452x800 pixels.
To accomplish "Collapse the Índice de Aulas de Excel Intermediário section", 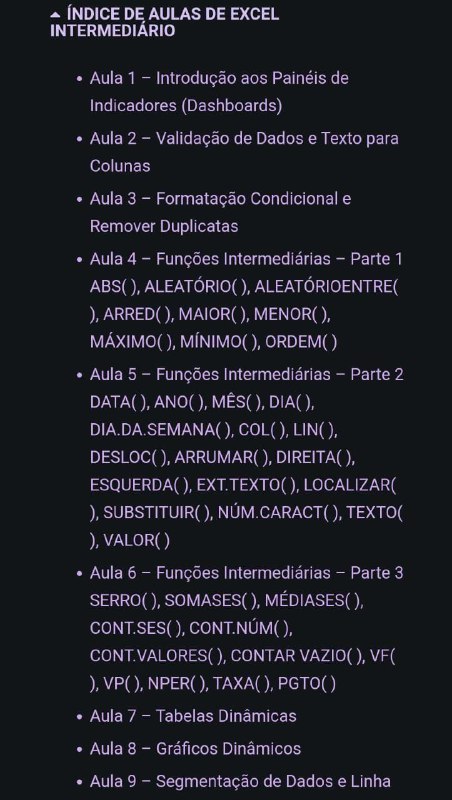I will pos(164,22).
